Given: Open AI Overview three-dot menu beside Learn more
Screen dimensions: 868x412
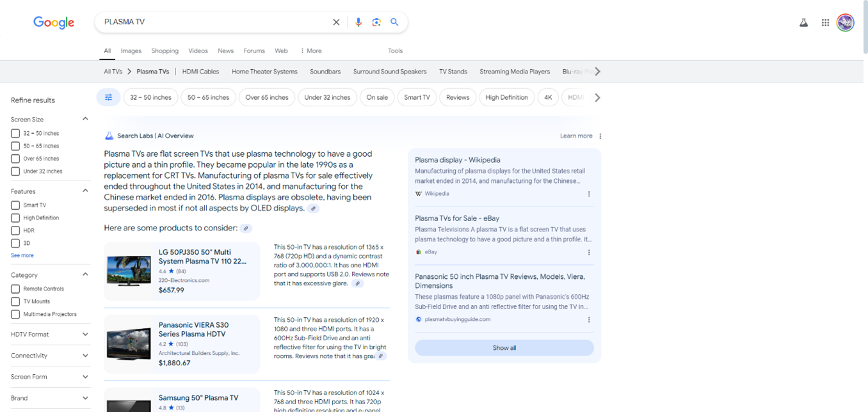Looking at the screenshot, I should [600, 136].
